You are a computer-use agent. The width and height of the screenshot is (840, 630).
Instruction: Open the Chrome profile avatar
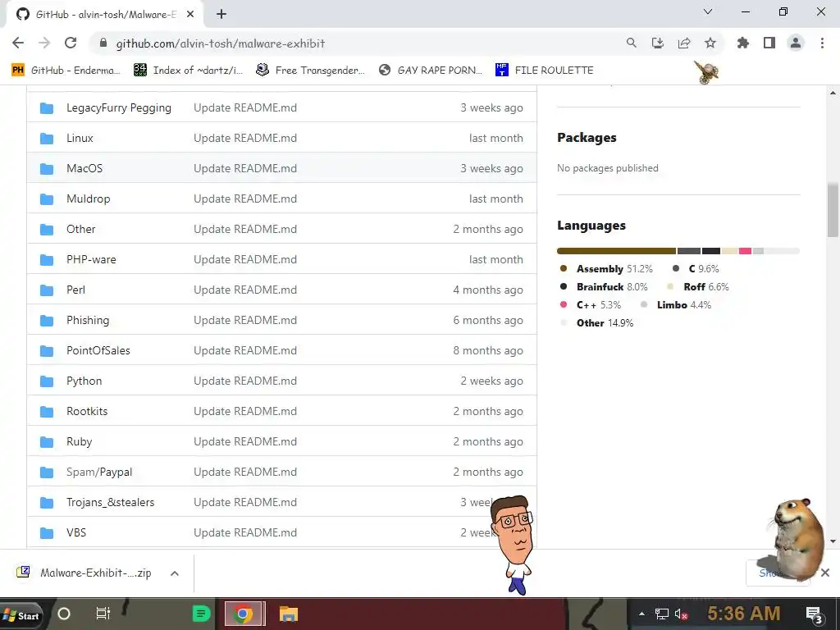click(x=796, y=43)
